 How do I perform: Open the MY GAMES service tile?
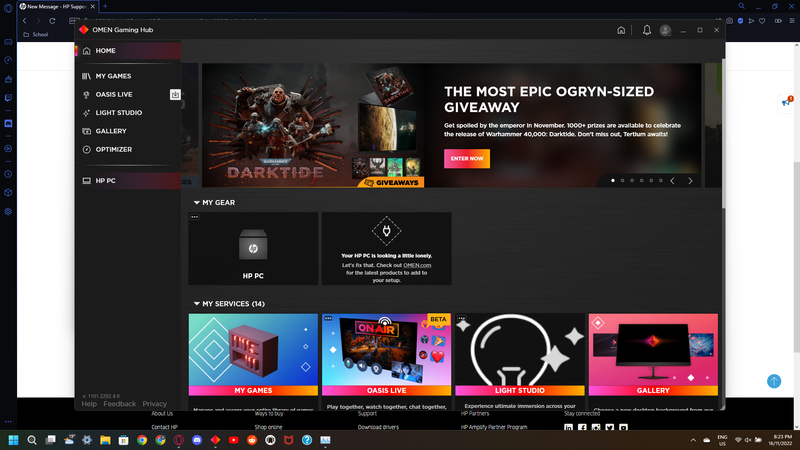tap(253, 355)
